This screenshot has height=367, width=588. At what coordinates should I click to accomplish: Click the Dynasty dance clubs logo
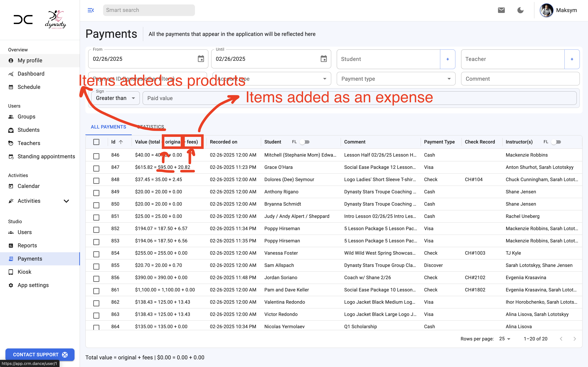tap(55, 20)
